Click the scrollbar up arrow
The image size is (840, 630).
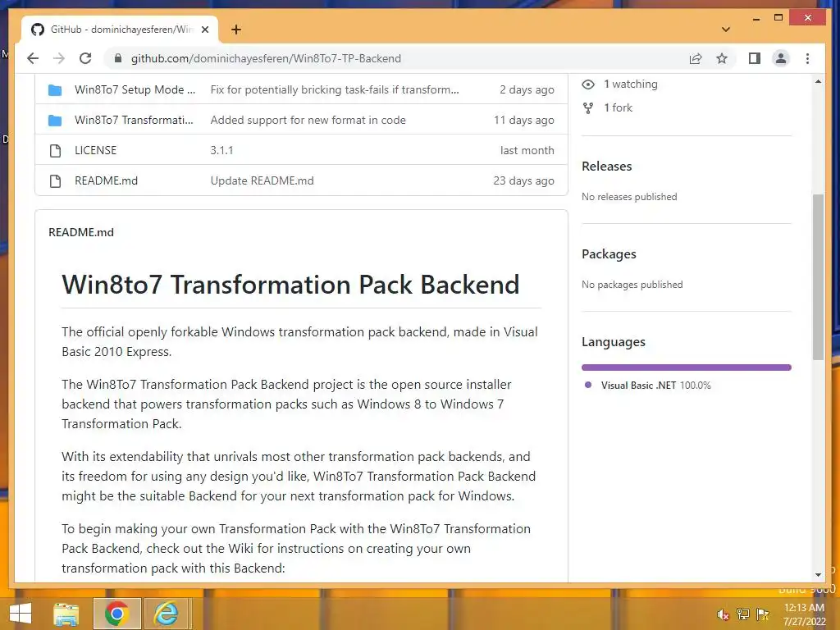coord(818,82)
